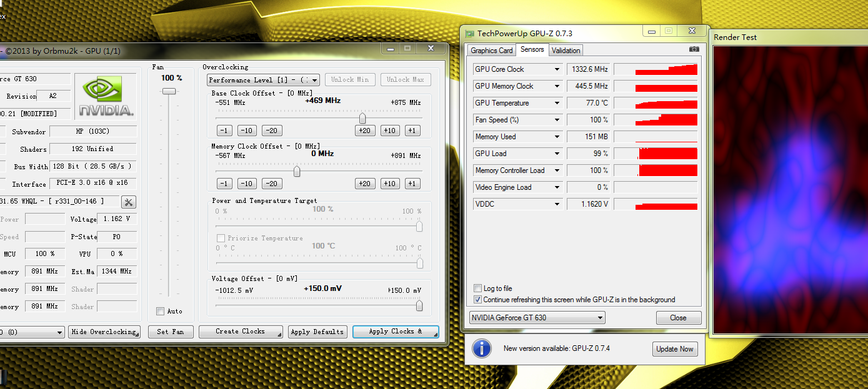This screenshot has width=868, height=389.
Task: Enable the Auto fan checkbox
Action: coord(161,311)
